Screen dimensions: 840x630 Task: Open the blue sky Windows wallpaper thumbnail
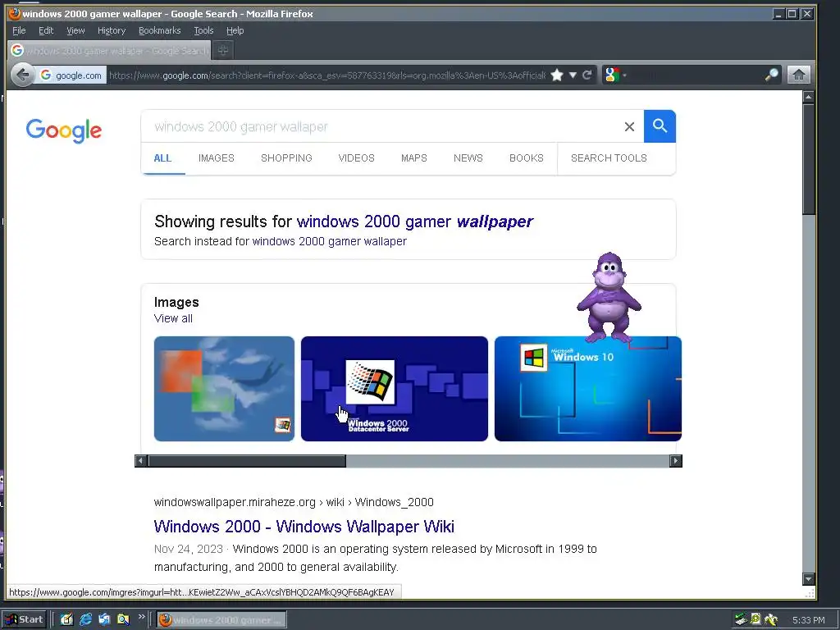click(224, 389)
